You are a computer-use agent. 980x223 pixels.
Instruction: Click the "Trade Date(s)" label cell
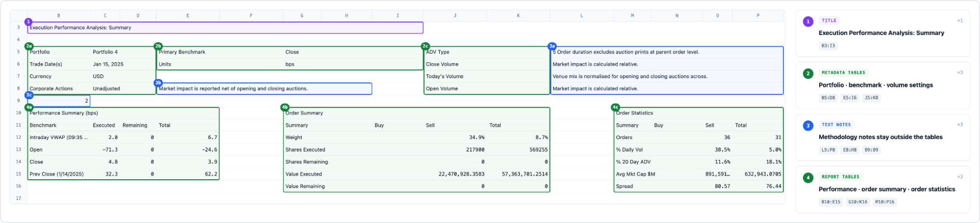[59, 64]
